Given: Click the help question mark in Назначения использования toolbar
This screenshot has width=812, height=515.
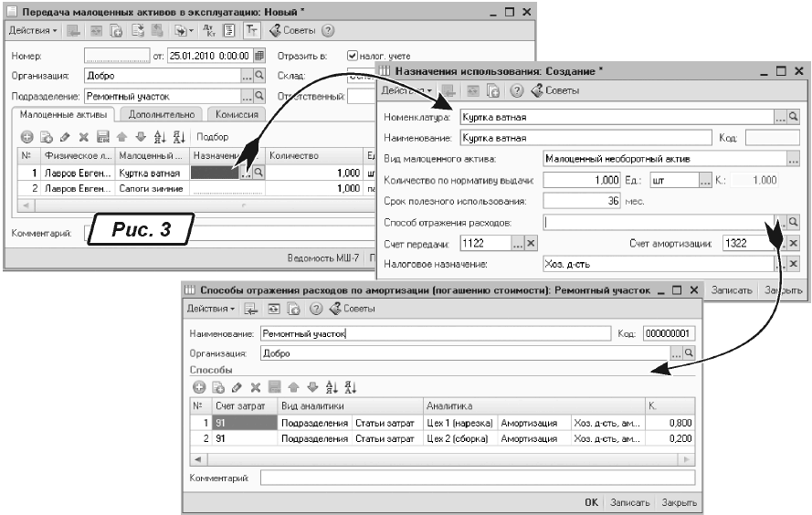Looking at the screenshot, I should [x=516, y=91].
